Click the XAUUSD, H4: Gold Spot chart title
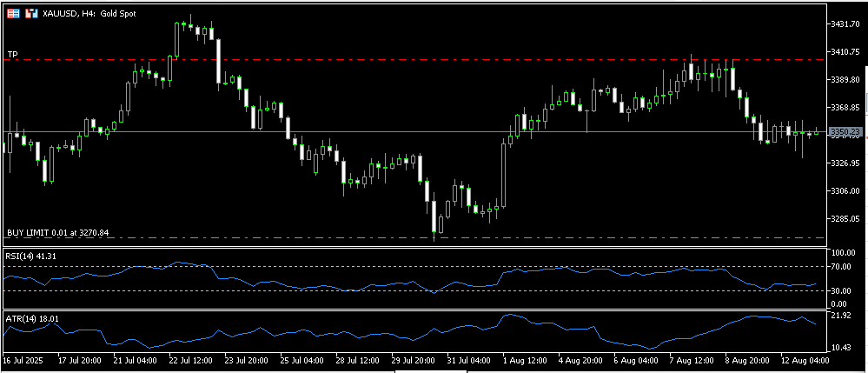 click(x=89, y=13)
